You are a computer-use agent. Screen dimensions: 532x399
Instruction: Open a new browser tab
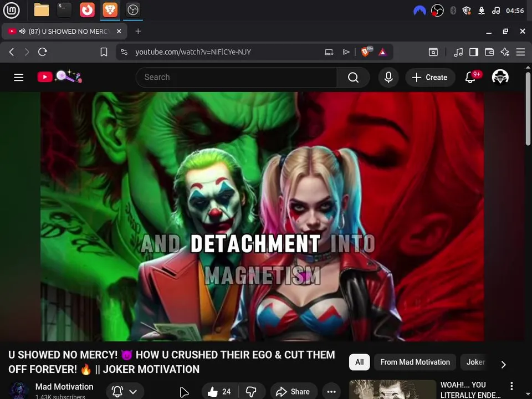[138, 31]
